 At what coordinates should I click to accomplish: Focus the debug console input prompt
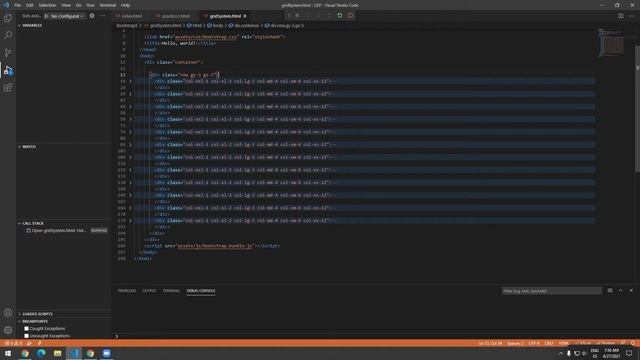coord(376,336)
